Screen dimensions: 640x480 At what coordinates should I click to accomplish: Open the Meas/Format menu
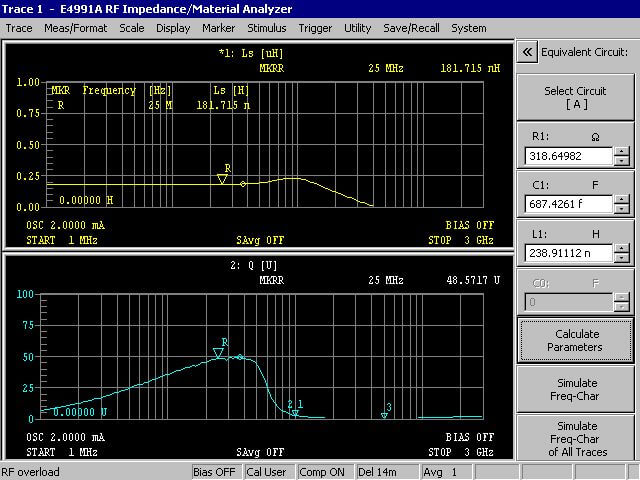click(76, 28)
